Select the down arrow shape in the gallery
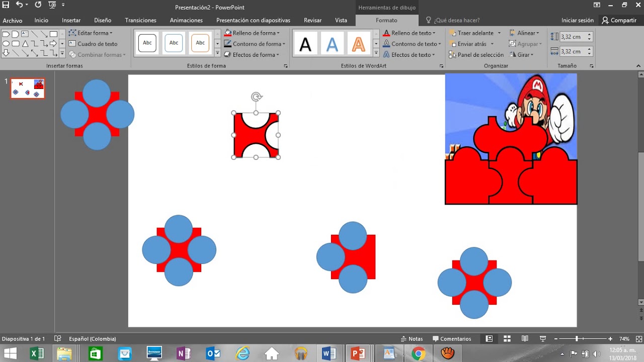Image resolution: width=644 pixels, height=362 pixels. (x=6, y=53)
